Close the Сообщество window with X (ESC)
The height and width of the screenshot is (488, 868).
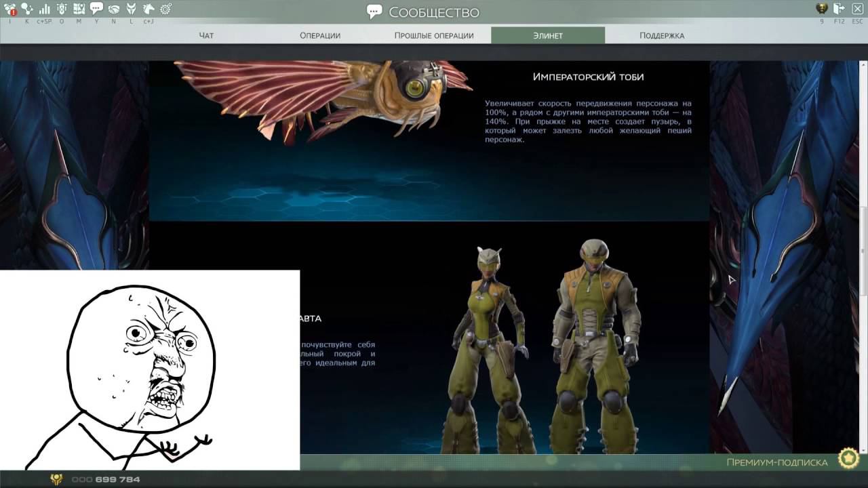pyautogui.click(x=857, y=9)
